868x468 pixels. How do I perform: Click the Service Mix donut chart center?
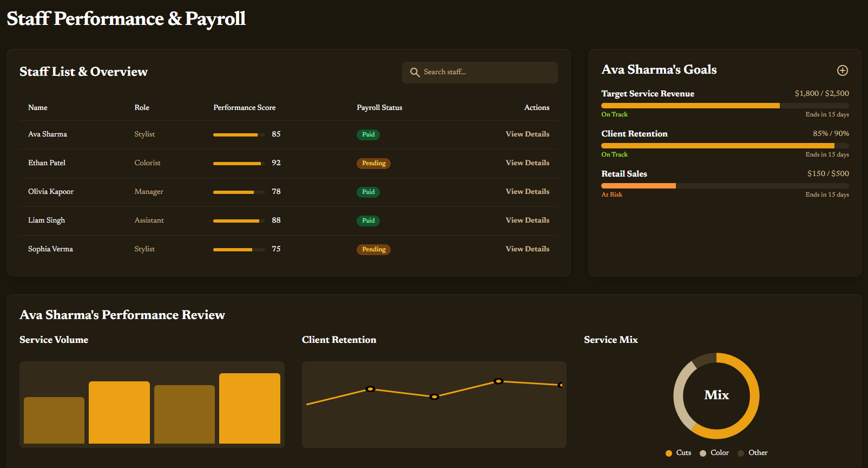tap(716, 395)
